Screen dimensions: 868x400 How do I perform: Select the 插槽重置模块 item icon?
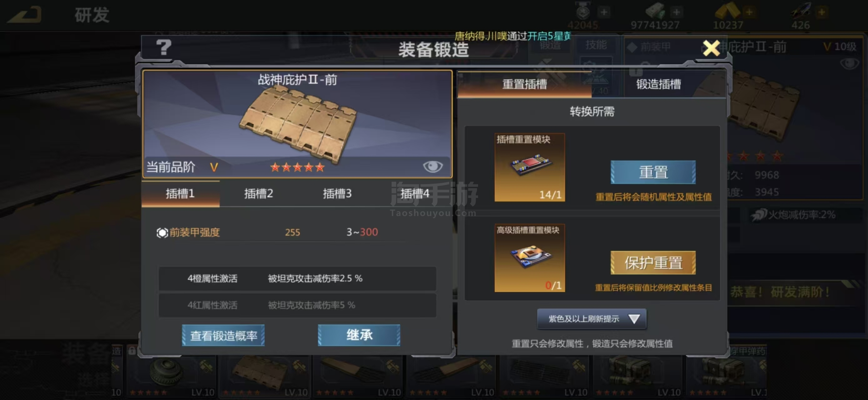530,167
